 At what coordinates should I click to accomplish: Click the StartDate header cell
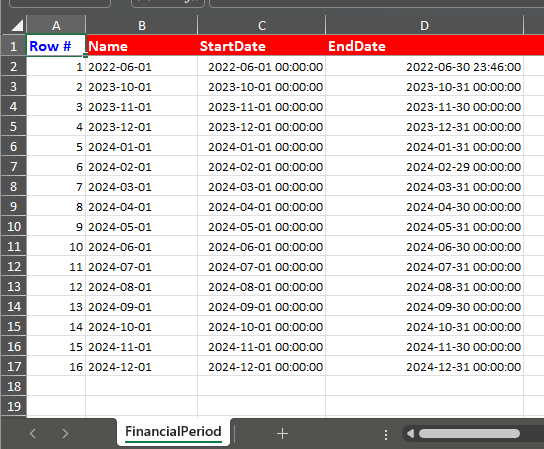coord(262,45)
